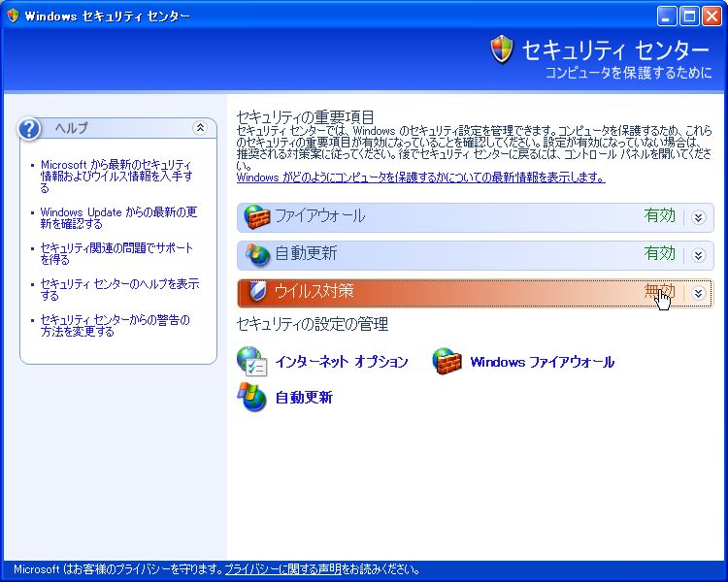Viewport: 728px width, 582px height.
Task: Open Windows Update からの最新の更新を確認する link
Action: coord(118,217)
